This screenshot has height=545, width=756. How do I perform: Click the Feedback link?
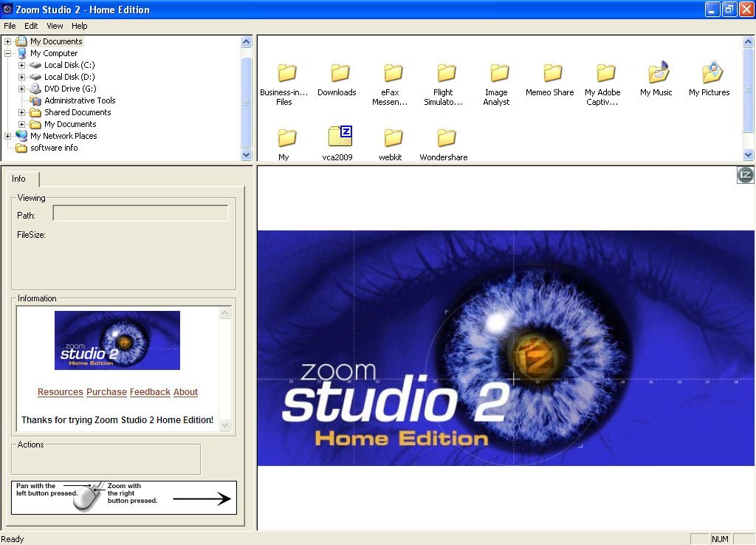click(x=150, y=392)
